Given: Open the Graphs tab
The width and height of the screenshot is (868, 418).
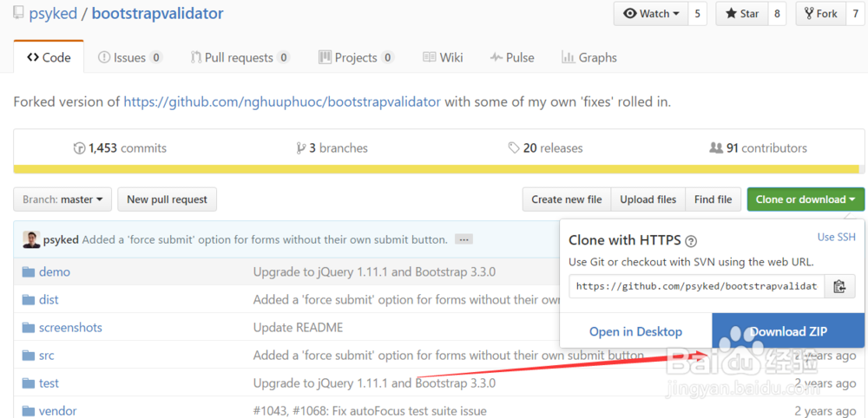Looking at the screenshot, I should pyautogui.click(x=589, y=57).
